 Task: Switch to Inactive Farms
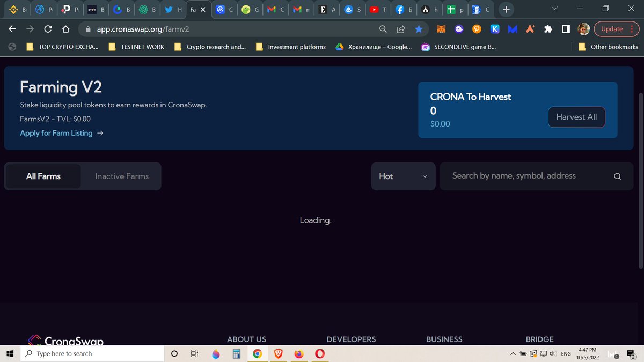(122, 176)
